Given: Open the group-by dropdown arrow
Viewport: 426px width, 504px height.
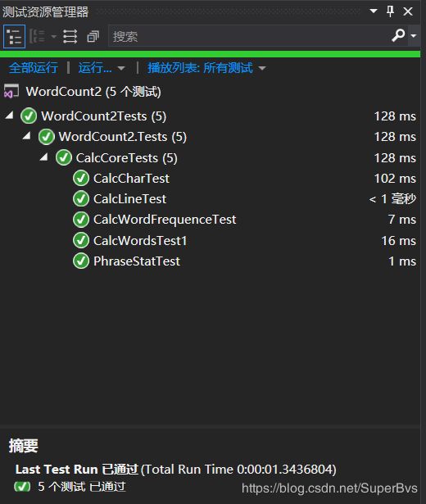Looking at the screenshot, I should (53, 37).
